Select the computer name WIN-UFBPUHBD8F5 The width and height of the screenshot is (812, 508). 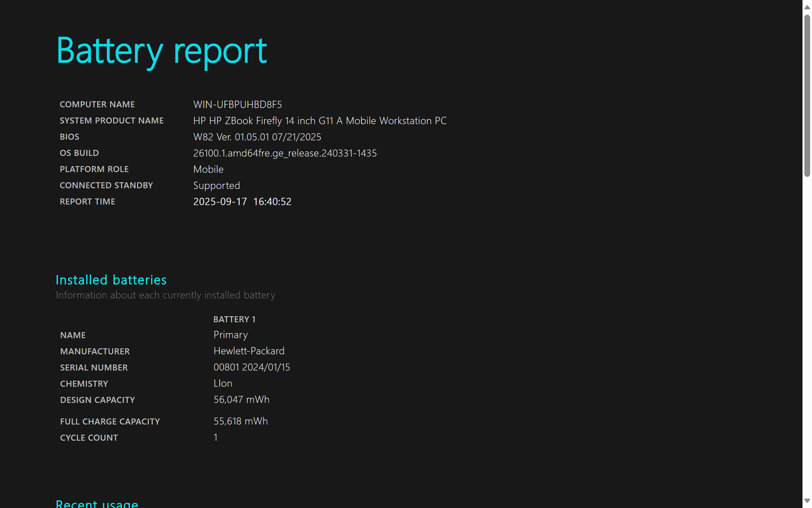pos(237,105)
